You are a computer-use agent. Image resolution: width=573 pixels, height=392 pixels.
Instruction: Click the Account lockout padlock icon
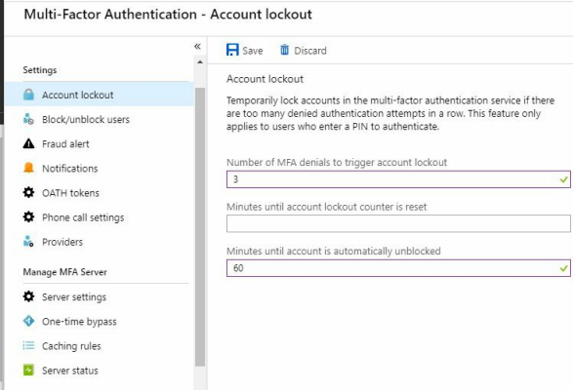(28, 95)
